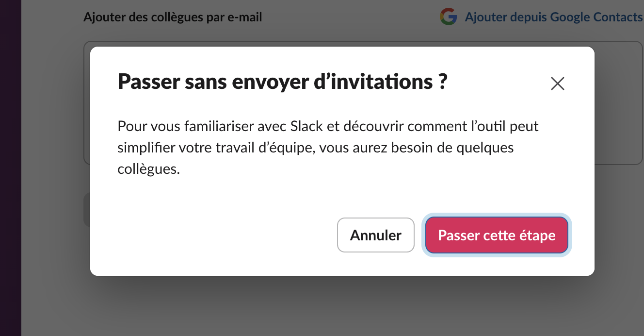The image size is (644, 336).
Task: Click the blank dialog area left of Annuler
Action: [x=218, y=235]
